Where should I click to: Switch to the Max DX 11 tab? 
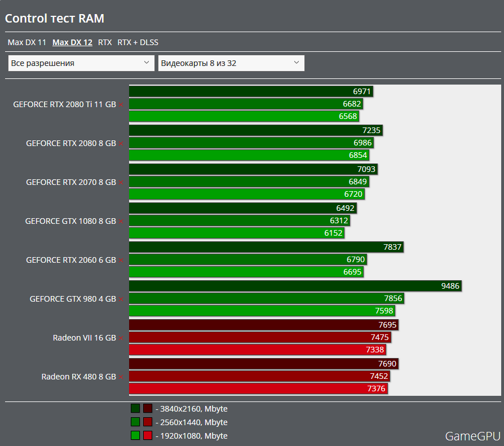pyautogui.click(x=27, y=42)
